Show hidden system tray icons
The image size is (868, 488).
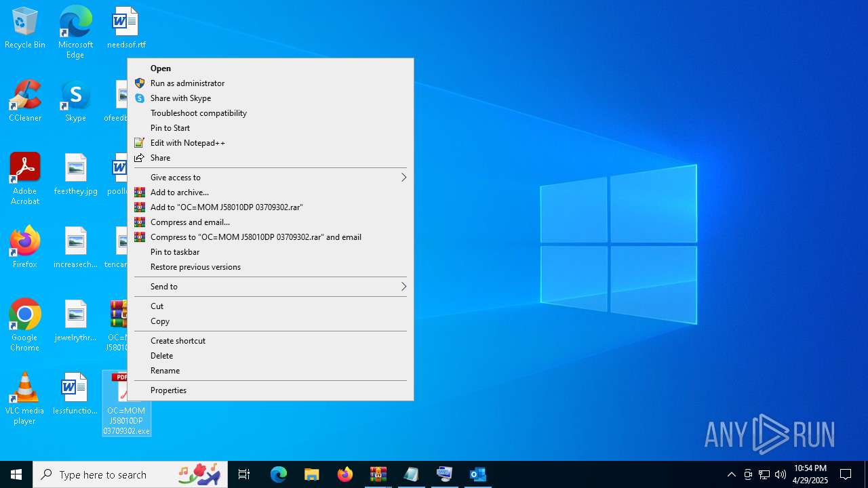[731, 474]
